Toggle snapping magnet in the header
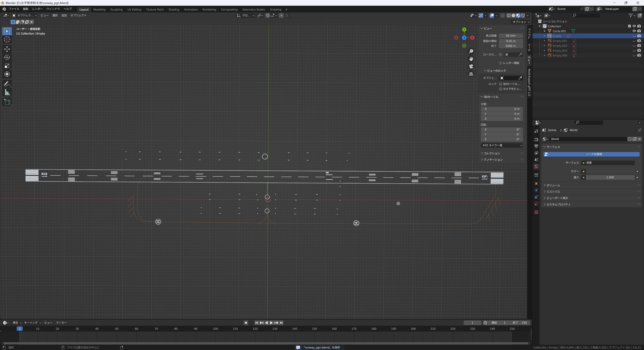Viewport: 644px width, 350px height. tap(267, 15)
